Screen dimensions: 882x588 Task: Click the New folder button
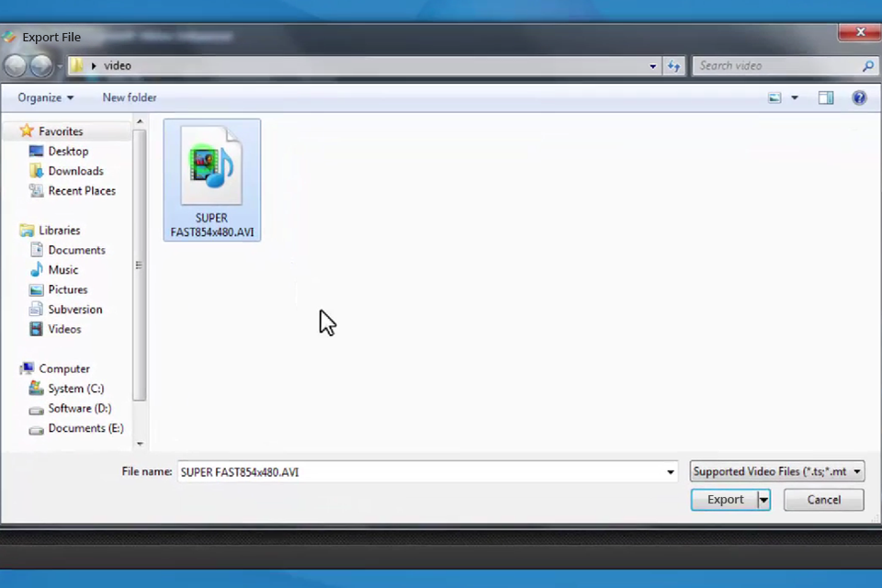point(130,97)
